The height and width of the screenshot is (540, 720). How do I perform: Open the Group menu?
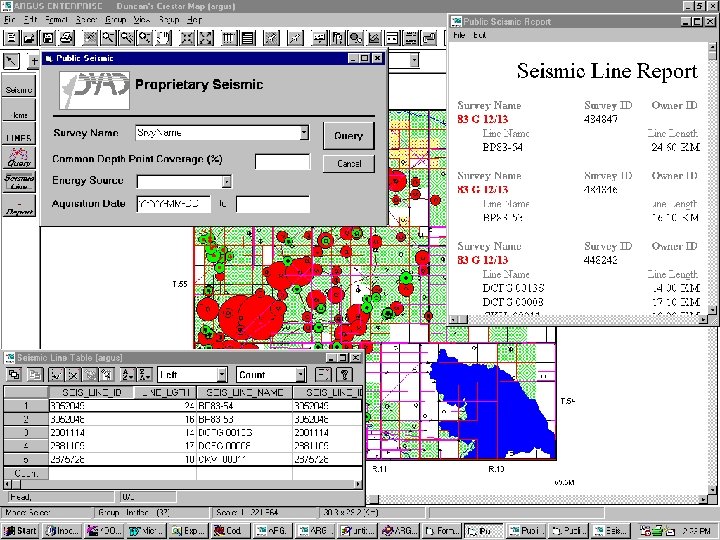115,20
